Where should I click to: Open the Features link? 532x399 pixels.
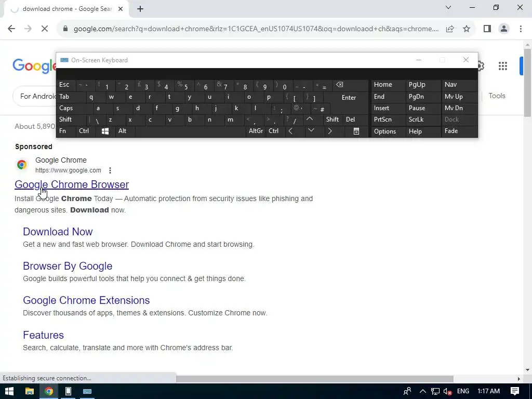(44, 335)
